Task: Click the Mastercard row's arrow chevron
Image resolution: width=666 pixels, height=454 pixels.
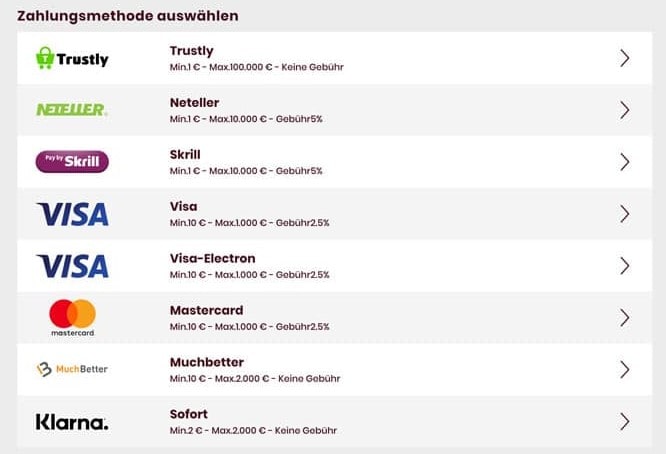Action: click(x=624, y=318)
